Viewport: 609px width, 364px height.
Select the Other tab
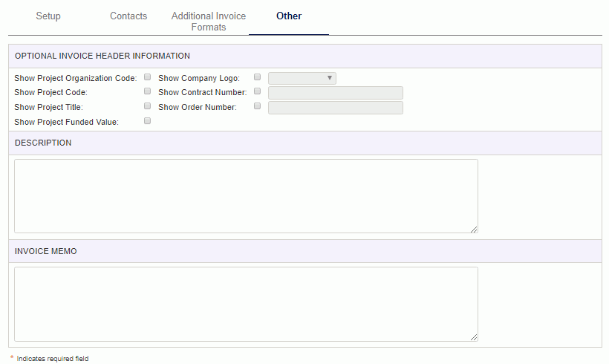(x=289, y=16)
